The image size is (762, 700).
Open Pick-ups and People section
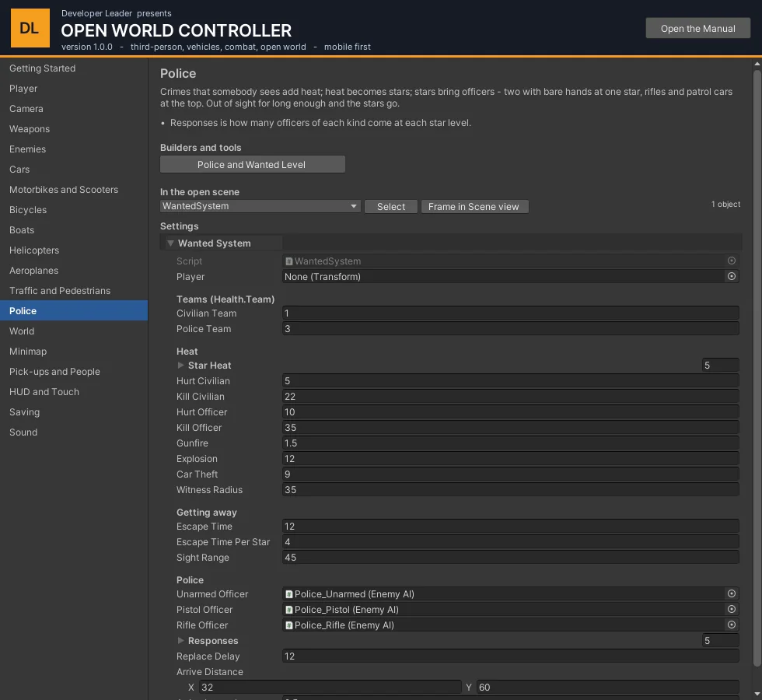pos(74,372)
